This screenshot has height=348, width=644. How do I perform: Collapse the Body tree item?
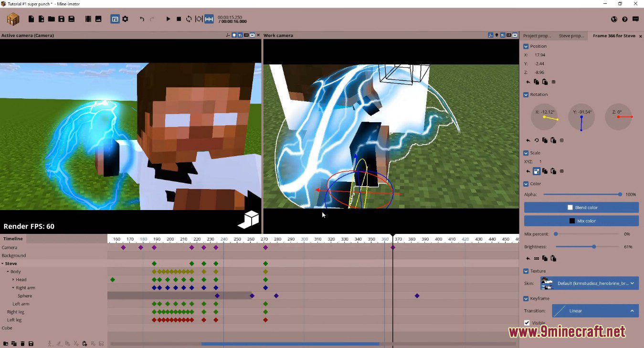click(8, 272)
